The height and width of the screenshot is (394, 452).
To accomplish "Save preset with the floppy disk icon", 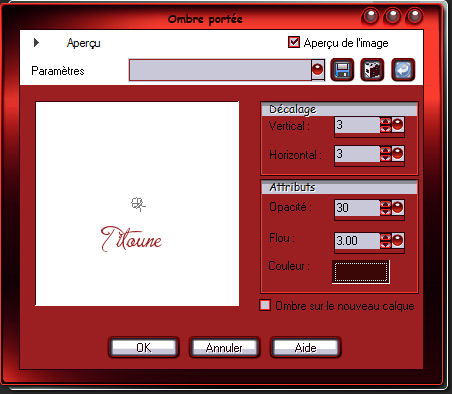I will (x=342, y=70).
